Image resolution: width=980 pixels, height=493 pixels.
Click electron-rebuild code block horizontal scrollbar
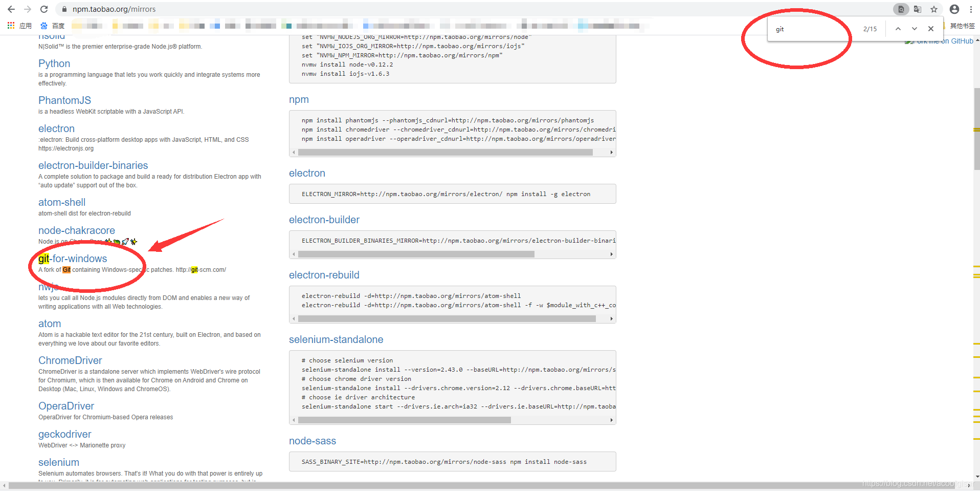(x=447, y=318)
